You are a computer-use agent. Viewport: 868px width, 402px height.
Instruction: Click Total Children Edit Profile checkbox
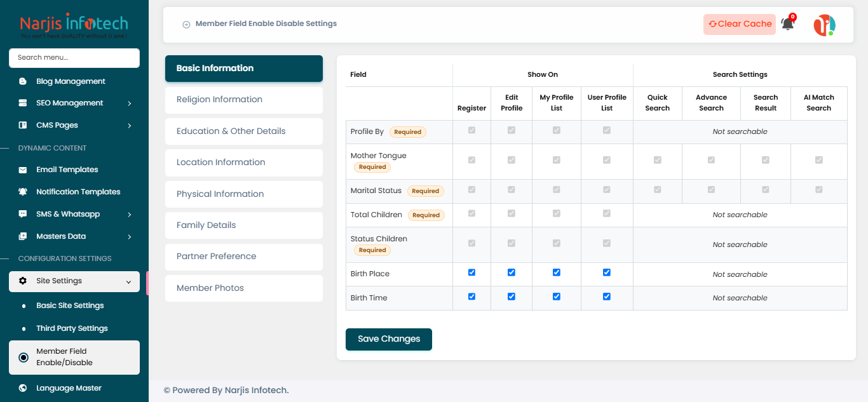pos(512,213)
